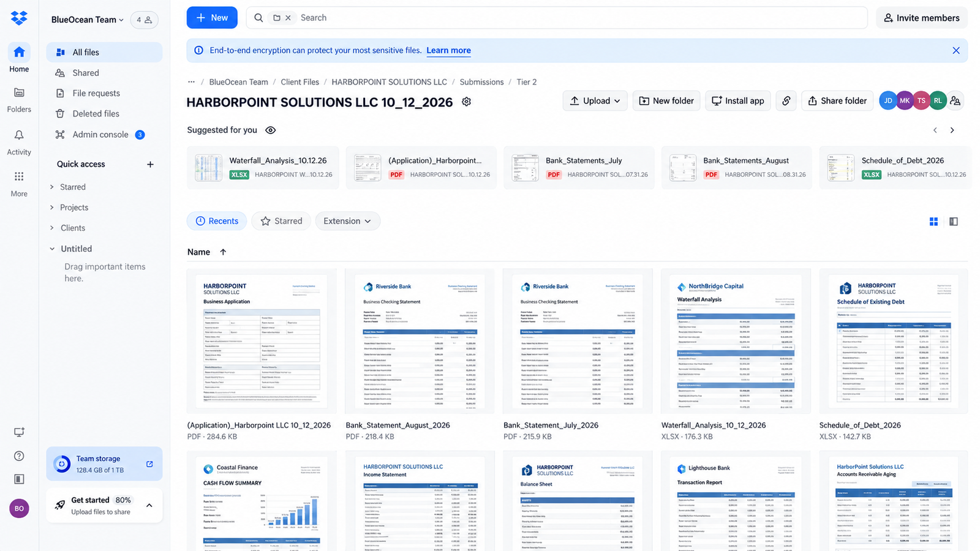Click the settings gear next to folder title

[x=467, y=102]
